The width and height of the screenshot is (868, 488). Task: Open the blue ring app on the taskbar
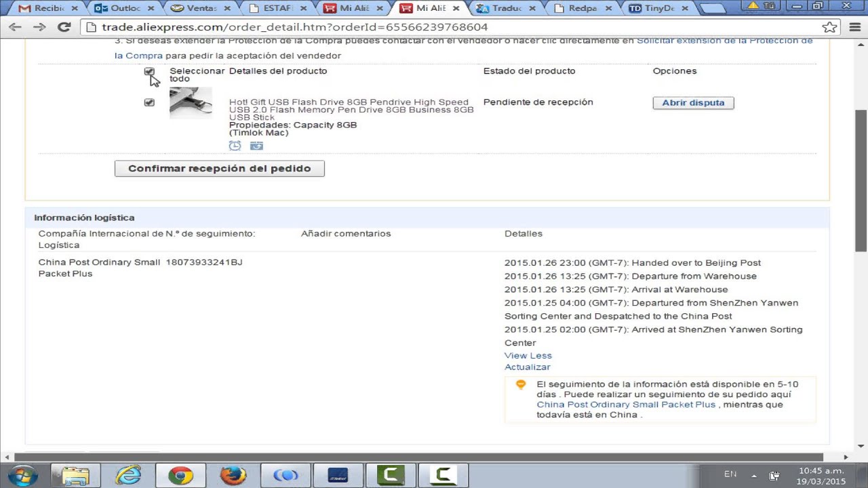click(x=285, y=475)
